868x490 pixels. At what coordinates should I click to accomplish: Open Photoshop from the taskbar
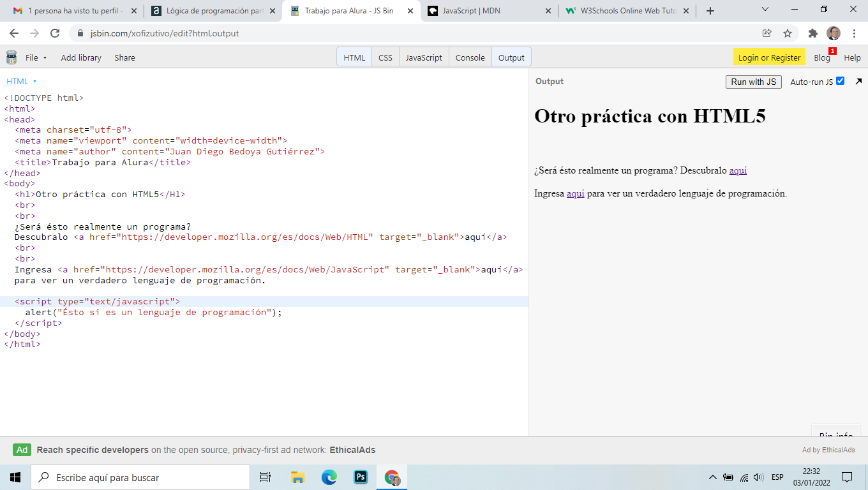pos(361,477)
